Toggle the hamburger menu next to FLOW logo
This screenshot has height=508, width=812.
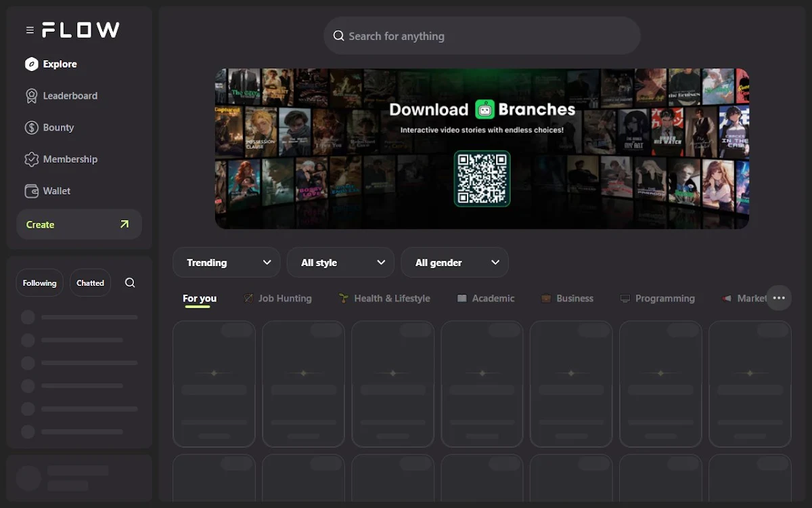click(30, 30)
